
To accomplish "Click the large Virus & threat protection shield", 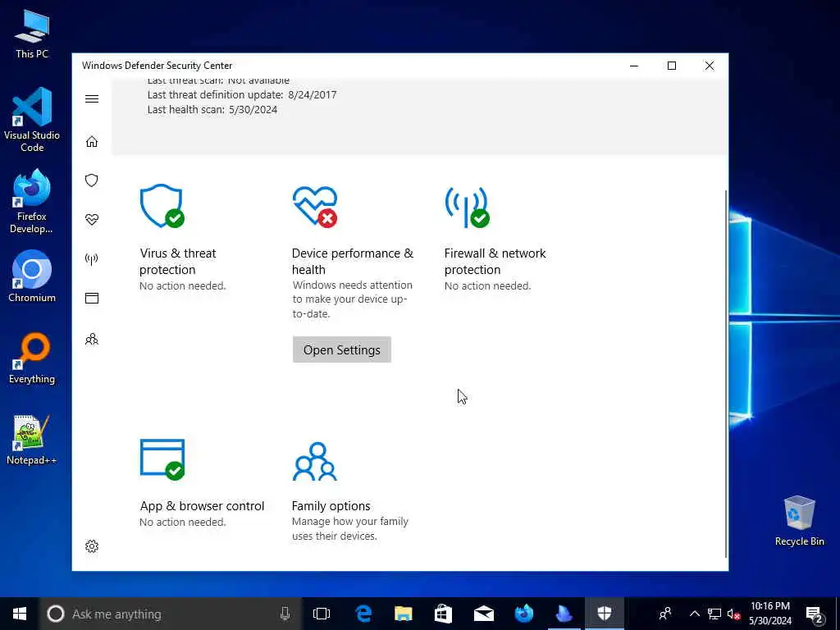I will pyautogui.click(x=162, y=206).
